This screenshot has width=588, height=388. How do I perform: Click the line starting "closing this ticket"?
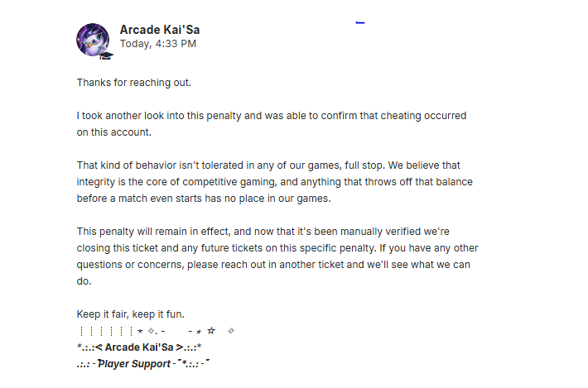click(277, 248)
